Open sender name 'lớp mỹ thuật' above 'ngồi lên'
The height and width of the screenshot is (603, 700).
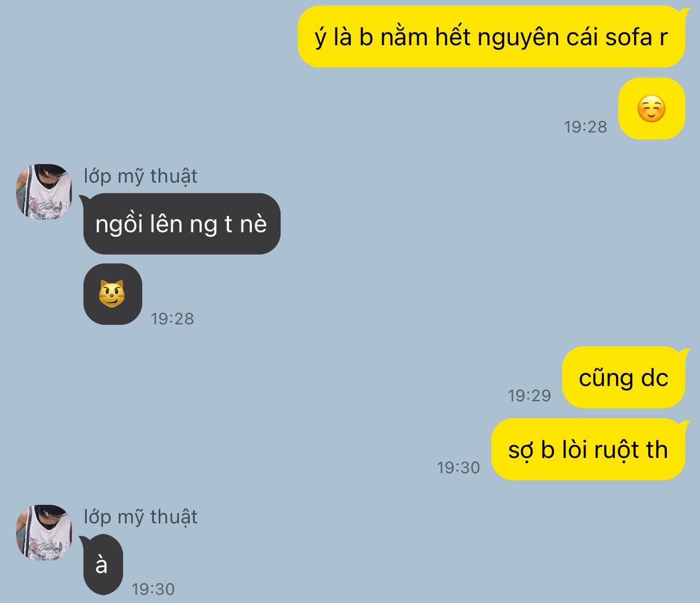tap(141, 176)
